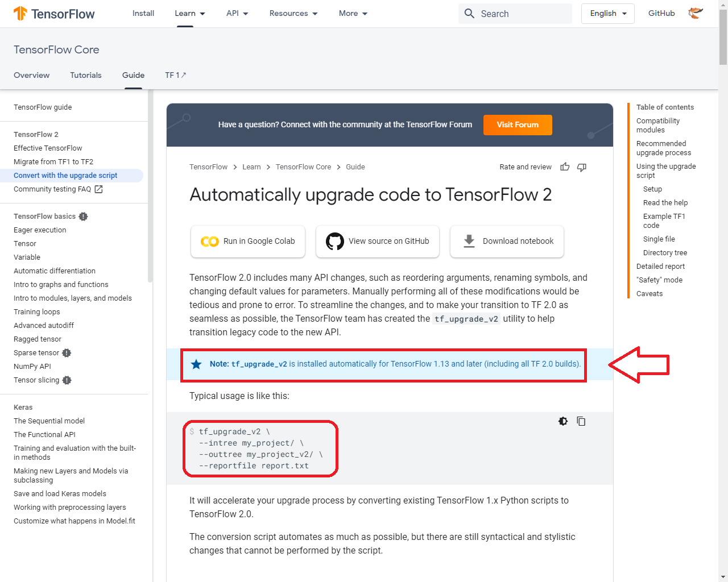
Task: Open the GitHub link in header
Action: click(x=661, y=13)
